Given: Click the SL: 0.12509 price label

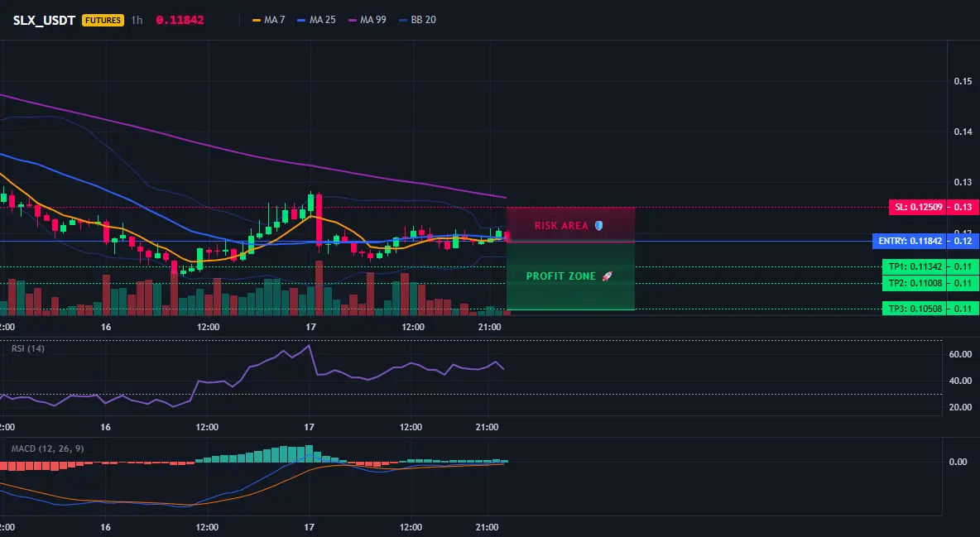Looking at the screenshot, I should coord(917,207).
